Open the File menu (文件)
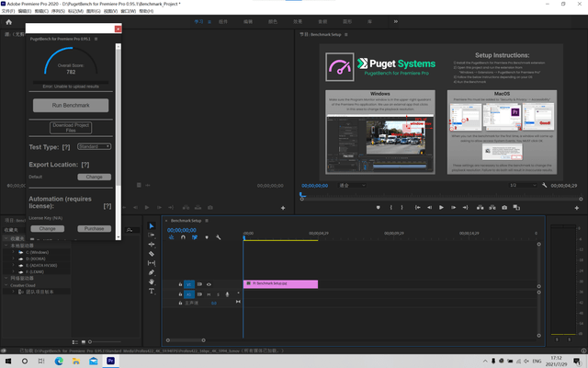 pyautogui.click(x=8, y=11)
